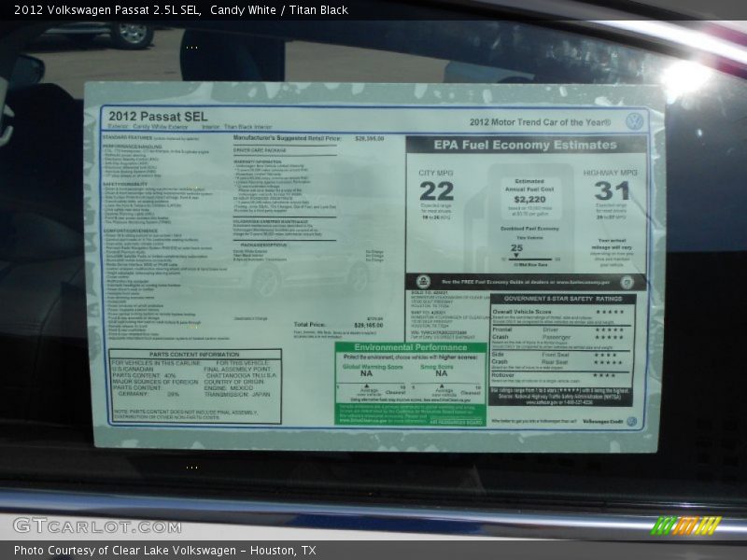Image resolution: width=747 pixels, height=560 pixels.
Task: Click the highway MPG value "31"
Action: click(612, 191)
